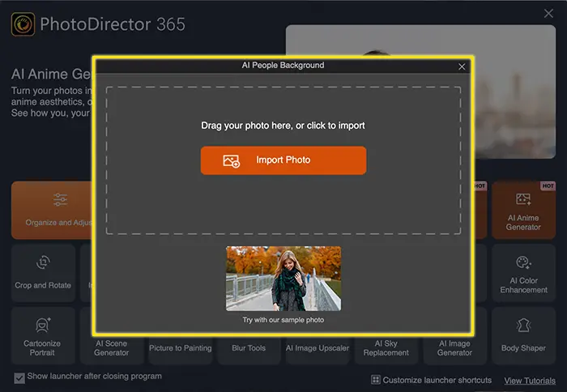
Task: Close the PhotoDirector launcher window
Action: [548, 14]
